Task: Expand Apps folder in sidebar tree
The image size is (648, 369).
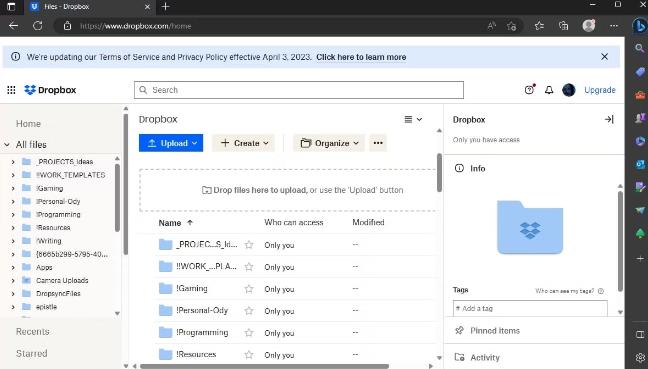Action: (13, 267)
